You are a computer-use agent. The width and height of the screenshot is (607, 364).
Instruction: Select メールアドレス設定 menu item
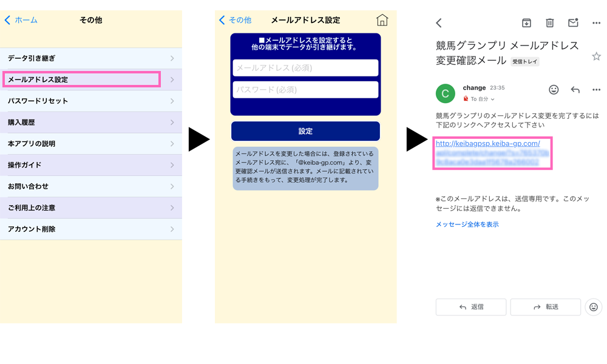[x=82, y=79]
